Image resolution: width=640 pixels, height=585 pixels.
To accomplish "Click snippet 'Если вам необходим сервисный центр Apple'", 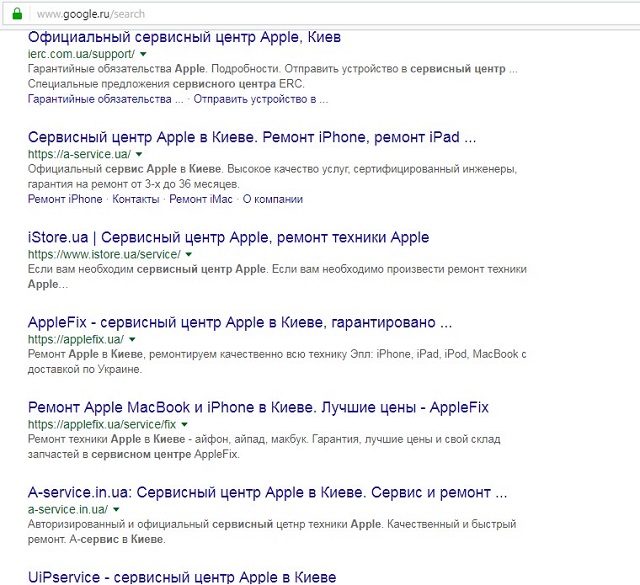I will pyautogui.click(x=147, y=269).
